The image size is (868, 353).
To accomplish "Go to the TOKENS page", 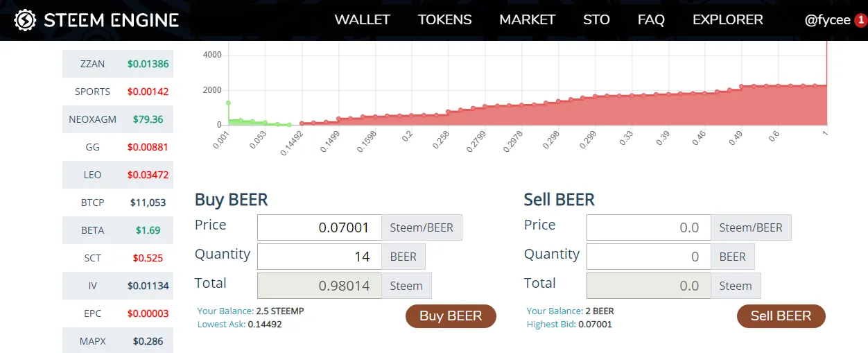I will [x=444, y=20].
